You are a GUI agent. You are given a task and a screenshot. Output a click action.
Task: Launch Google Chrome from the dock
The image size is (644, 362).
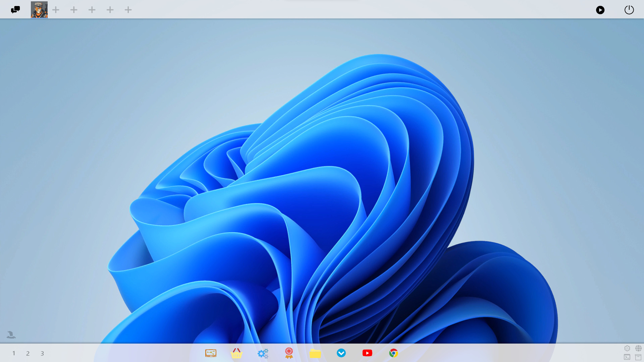click(393, 353)
